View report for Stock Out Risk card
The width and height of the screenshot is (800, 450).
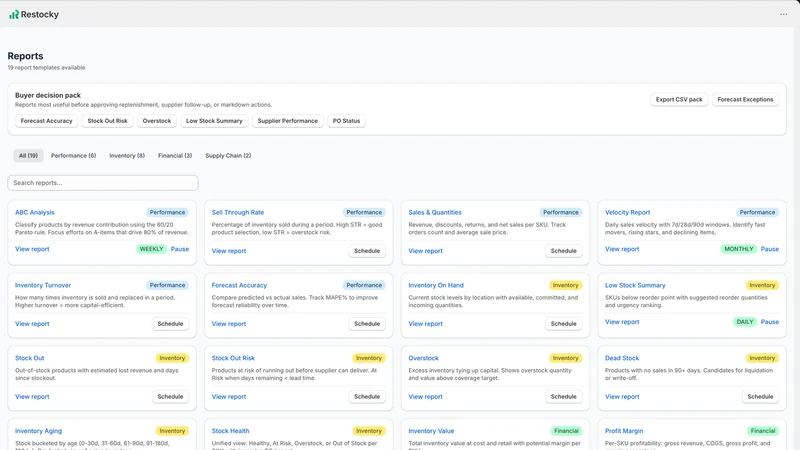(229, 397)
